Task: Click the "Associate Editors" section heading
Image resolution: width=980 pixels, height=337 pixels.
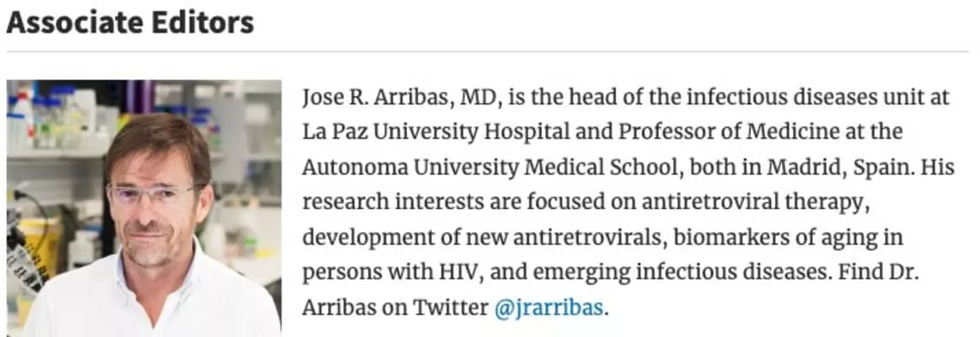Action: pyautogui.click(x=130, y=23)
